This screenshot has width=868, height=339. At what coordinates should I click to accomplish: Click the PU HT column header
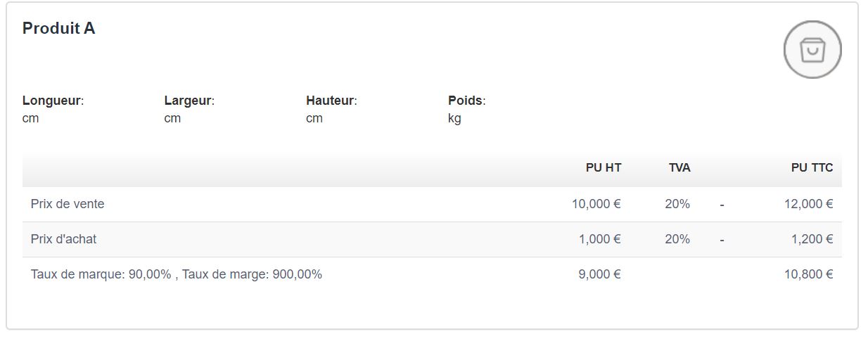604,168
